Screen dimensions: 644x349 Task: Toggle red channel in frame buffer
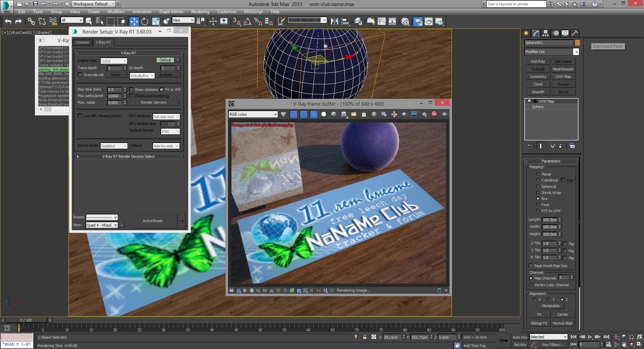point(294,114)
